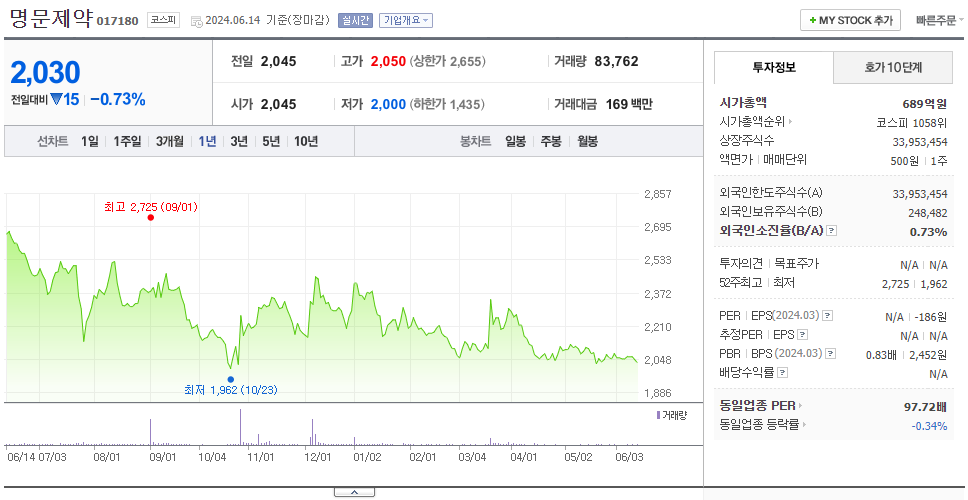The width and height of the screenshot is (968, 500).
Task: Click the blue down triangle by 15
Action: tap(56, 99)
